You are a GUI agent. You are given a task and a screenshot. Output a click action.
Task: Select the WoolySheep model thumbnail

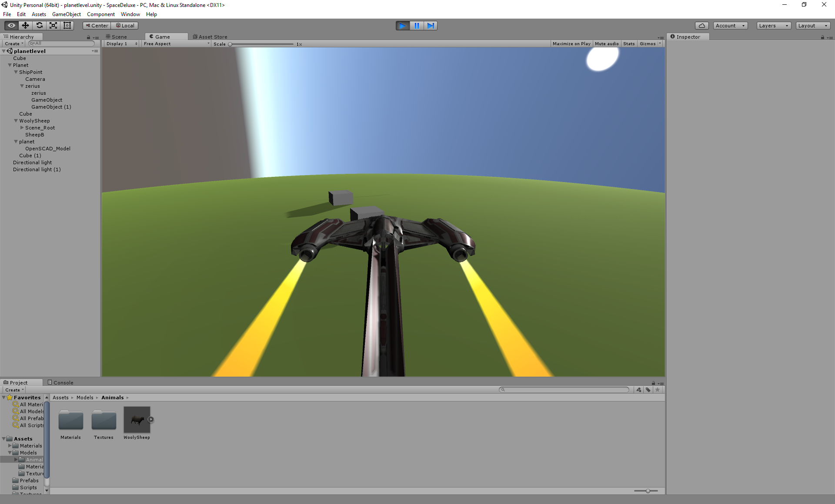137,420
